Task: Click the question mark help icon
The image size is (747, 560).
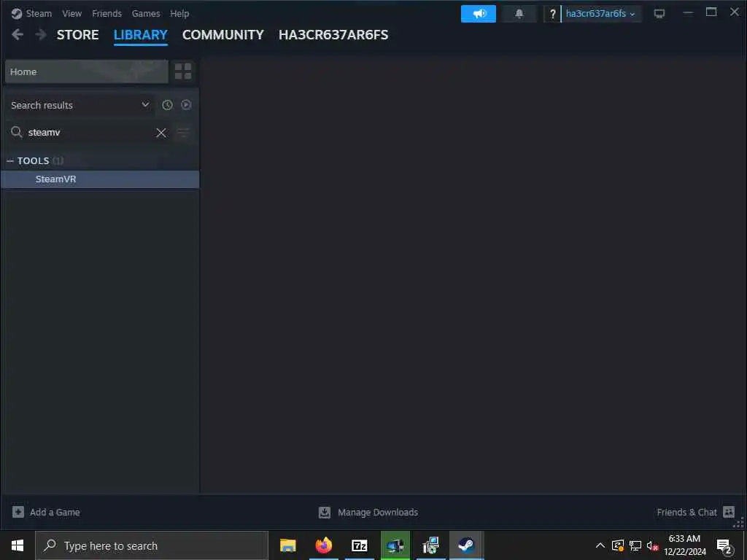Action: pyautogui.click(x=553, y=14)
